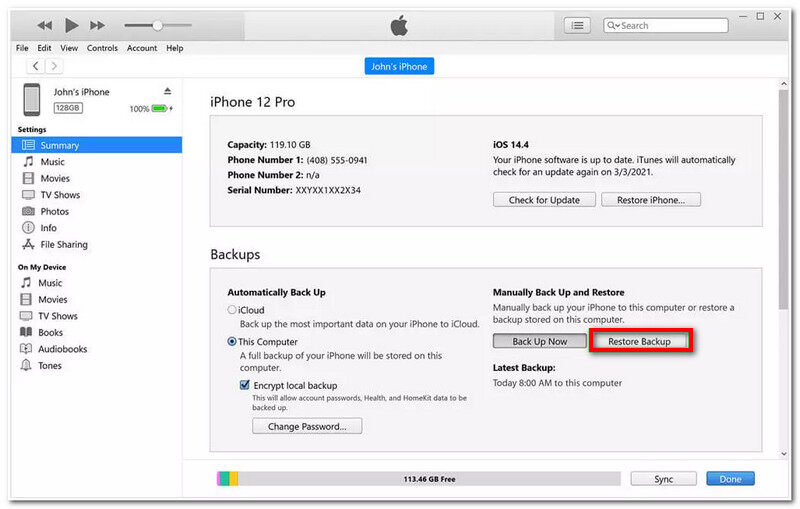Click the Photos camera icon

point(29,211)
